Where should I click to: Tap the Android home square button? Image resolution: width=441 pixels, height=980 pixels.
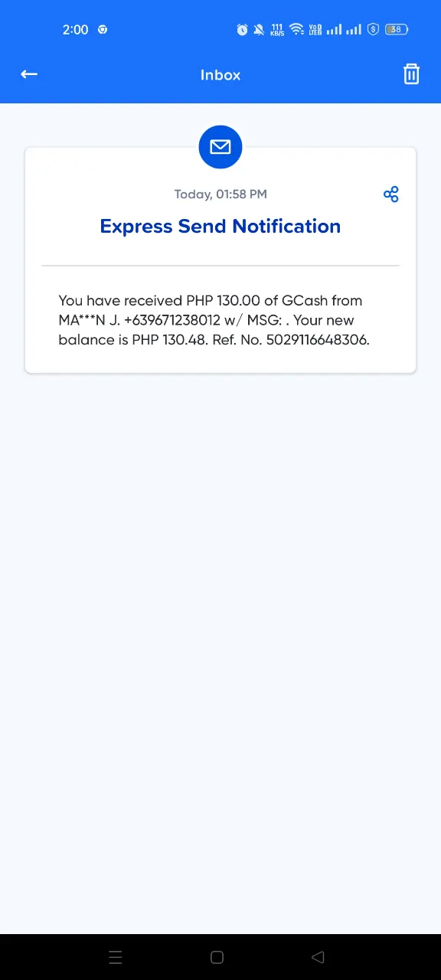pos(217,957)
